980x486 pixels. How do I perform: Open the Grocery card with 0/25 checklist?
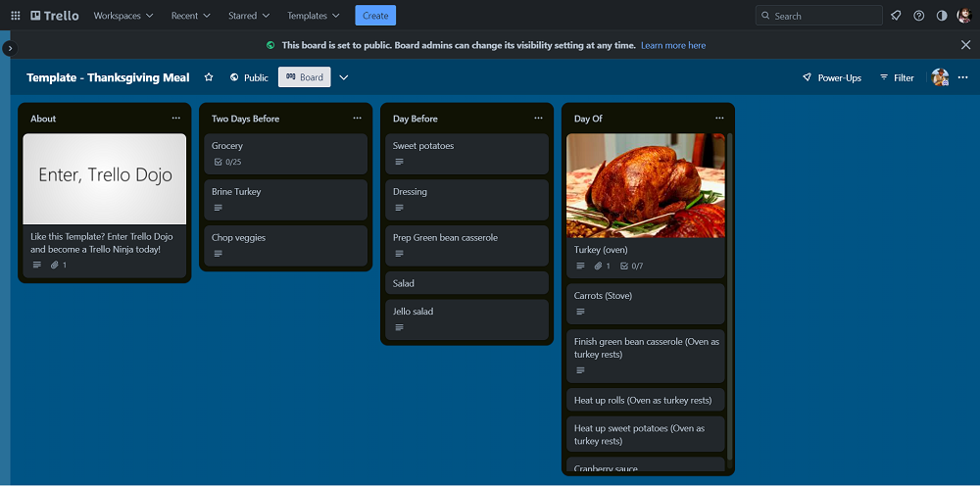[x=285, y=153]
